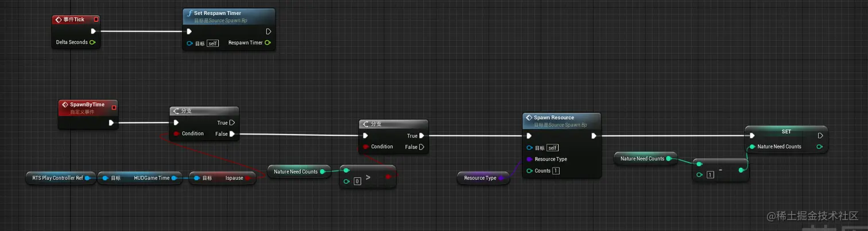The width and height of the screenshot is (868, 231).
Task: Click Set Respawn Timer's execution output pin
Action: (x=268, y=32)
